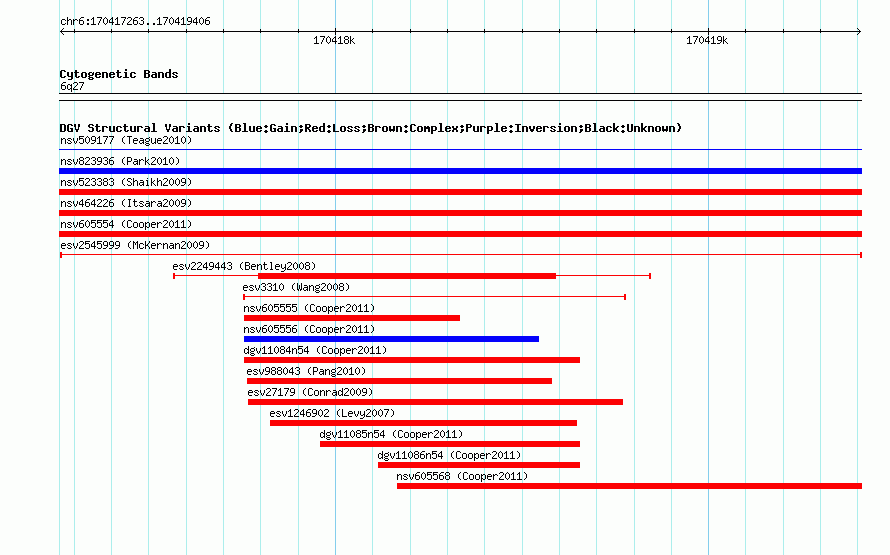Click the thin red esv2545999 line
890x555 pixels.
(460, 255)
